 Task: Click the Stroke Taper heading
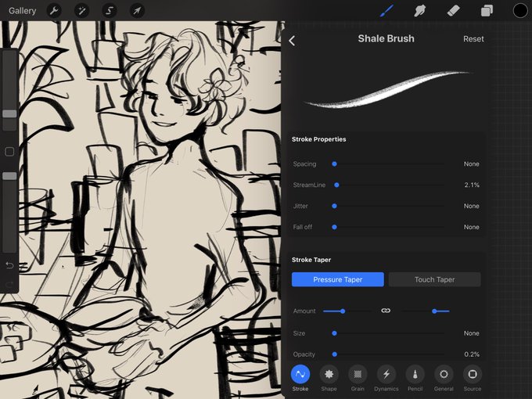[311, 260]
